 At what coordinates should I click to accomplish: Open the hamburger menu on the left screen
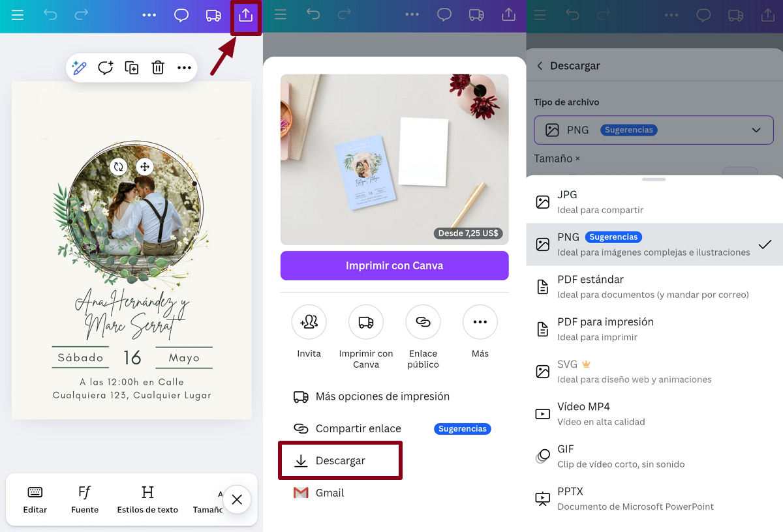point(18,15)
